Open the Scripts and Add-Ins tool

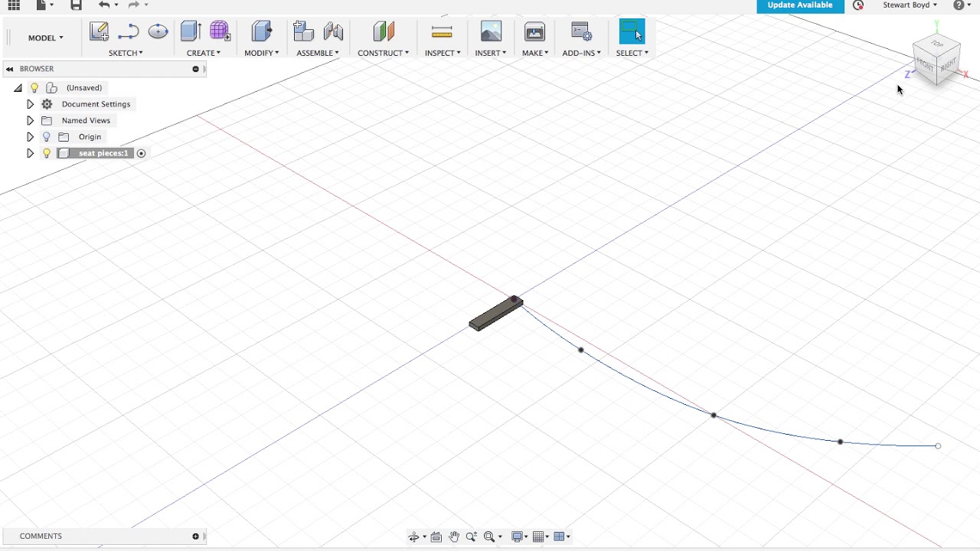(x=581, y=31)
